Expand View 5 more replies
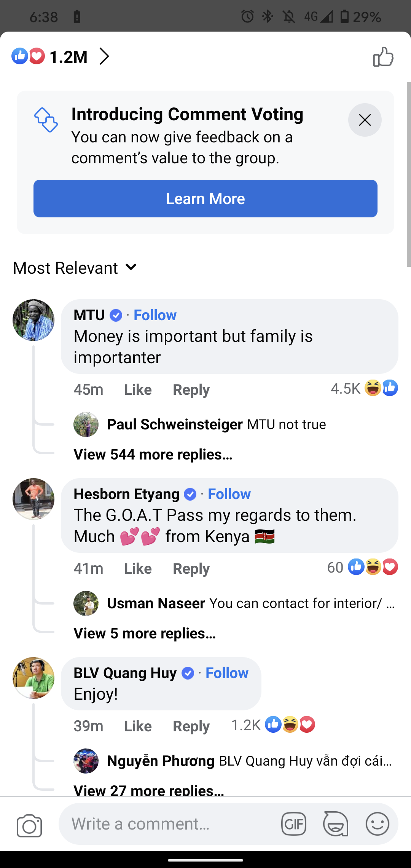411x868 pixels. point(145,633)
